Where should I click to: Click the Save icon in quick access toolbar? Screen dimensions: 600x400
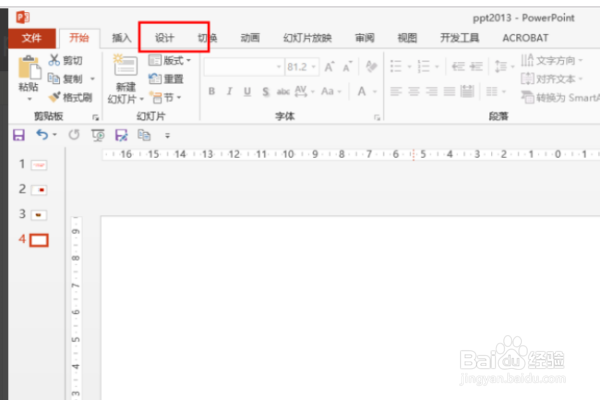(19, 135)
